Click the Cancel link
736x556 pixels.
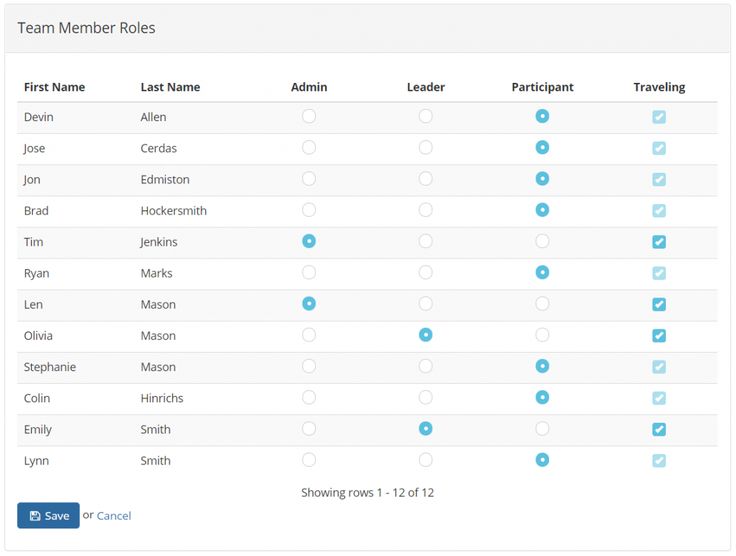[x=114, y=516]
